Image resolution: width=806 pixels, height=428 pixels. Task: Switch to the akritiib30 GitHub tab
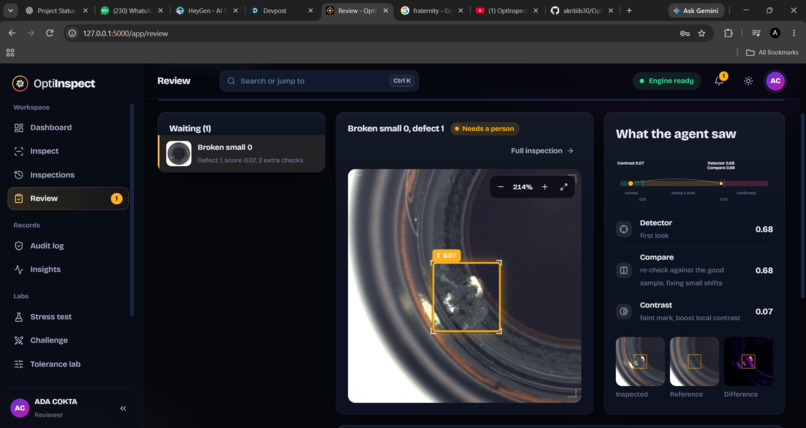point(581,10)
